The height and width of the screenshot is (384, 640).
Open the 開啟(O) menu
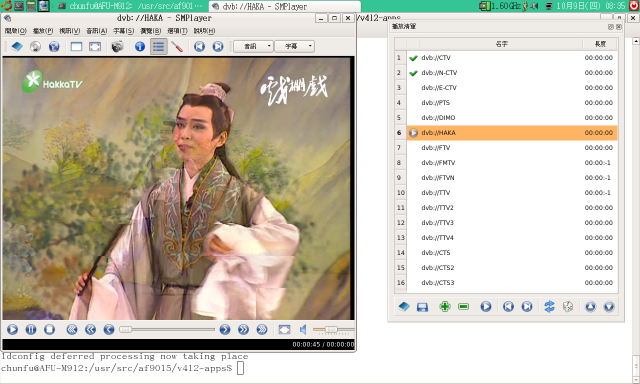pos(16,31)
